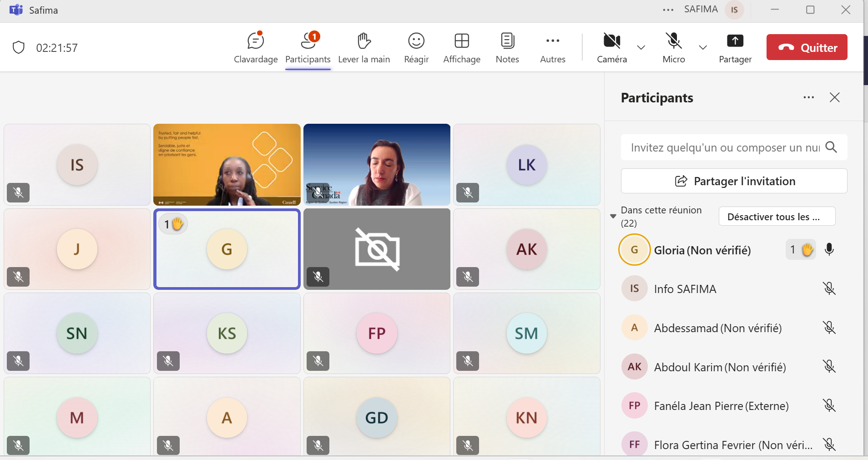This screenshot has width=868, height=460.
Task: Click the LK participant avatar
Action: [527, 165]
